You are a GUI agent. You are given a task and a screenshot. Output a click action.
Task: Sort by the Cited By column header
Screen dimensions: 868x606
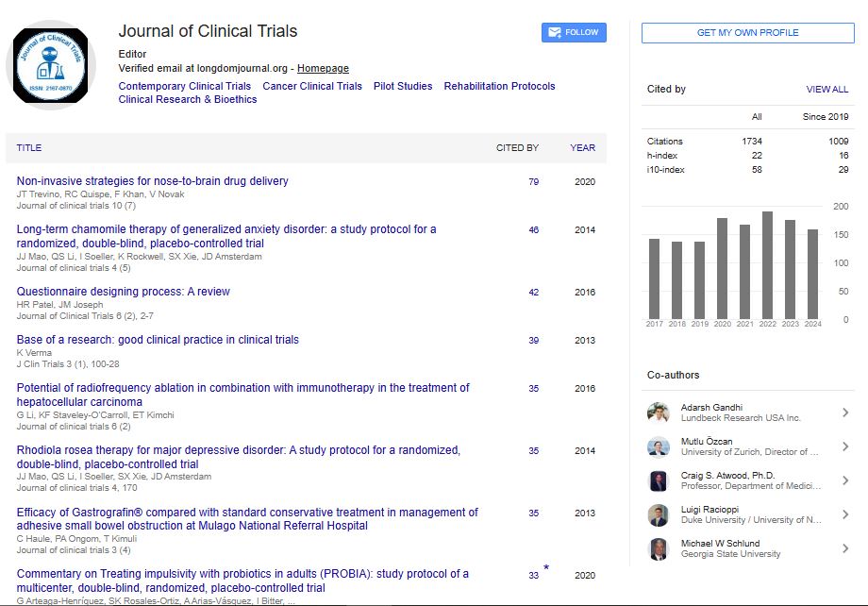pos(517,148)
